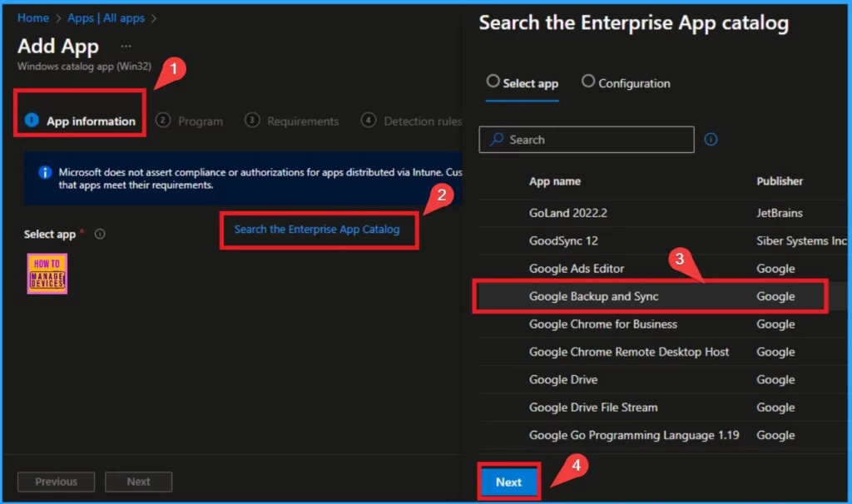Screen dimensions: 852x504
Task: Select Google Drive File Stream row
Action: 663,408
